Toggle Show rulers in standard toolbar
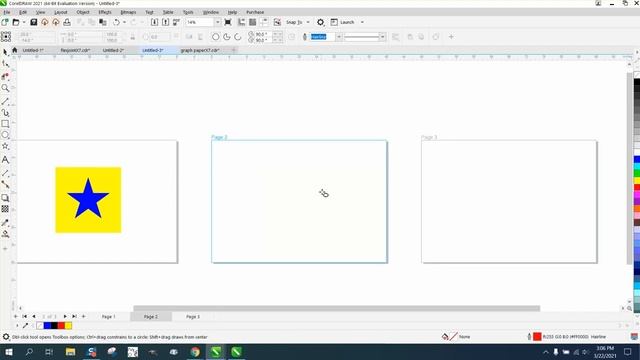The image size is (640, 360). 241,22
